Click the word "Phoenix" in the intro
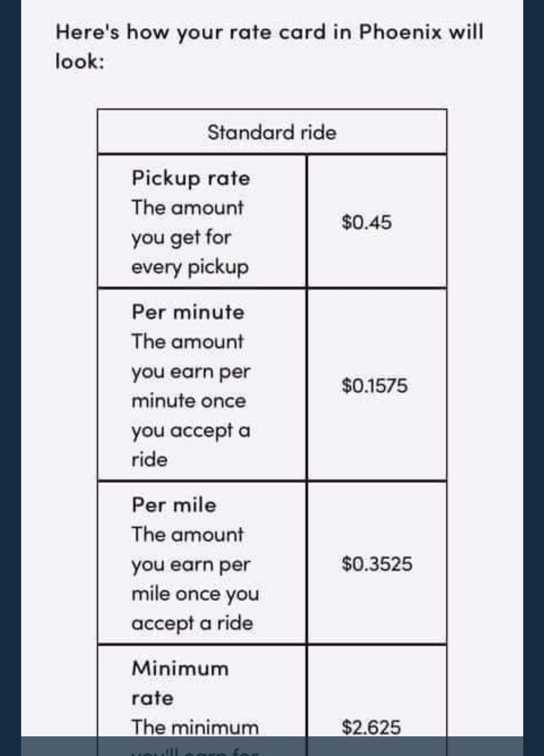This screenshot has width=544, height=756. [400, 32]
